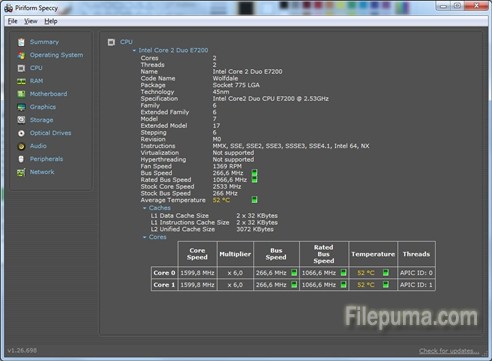Collapse the Caches section arrow

pos(145,208)
